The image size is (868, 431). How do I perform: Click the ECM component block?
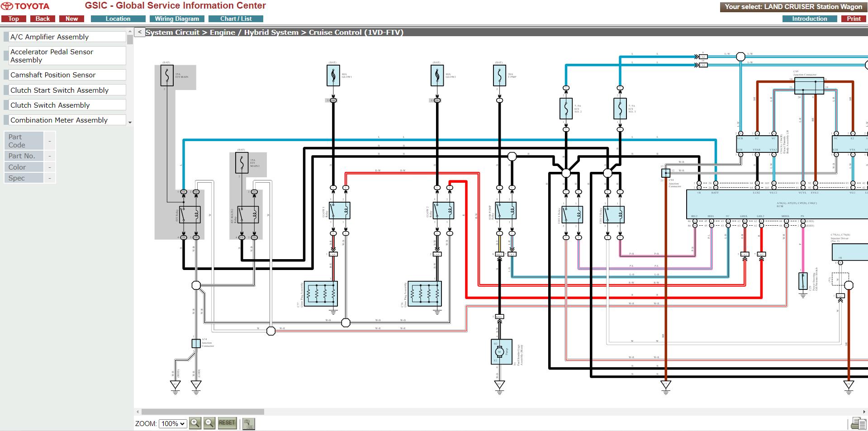[777, 204]
